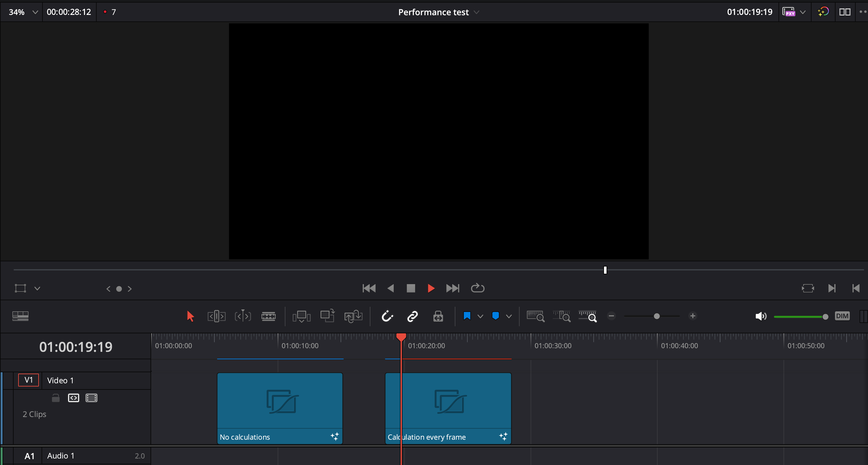The image size is (868, 465).
Task: Click the 00:00:28:12 duration timecode
Action: click(x=69, y=12)
